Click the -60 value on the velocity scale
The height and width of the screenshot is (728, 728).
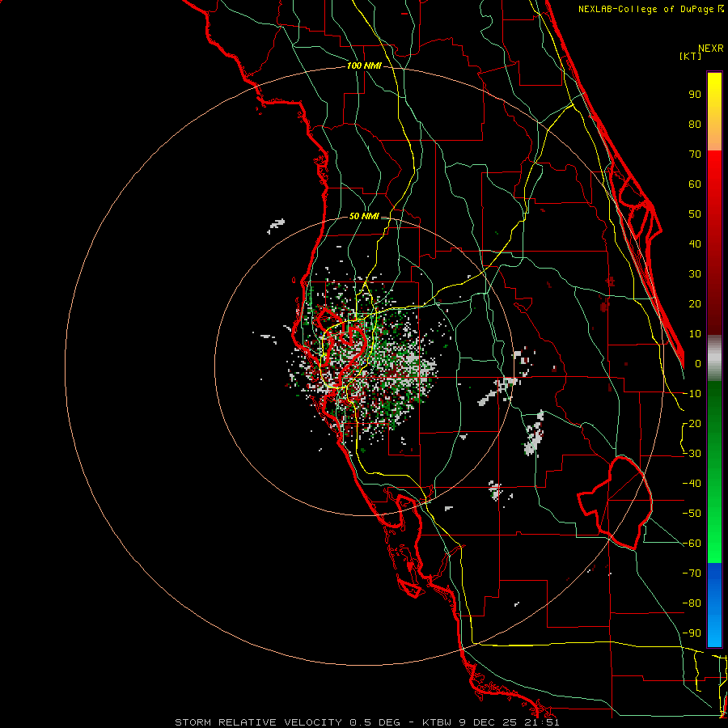click(x=692, y=544)
